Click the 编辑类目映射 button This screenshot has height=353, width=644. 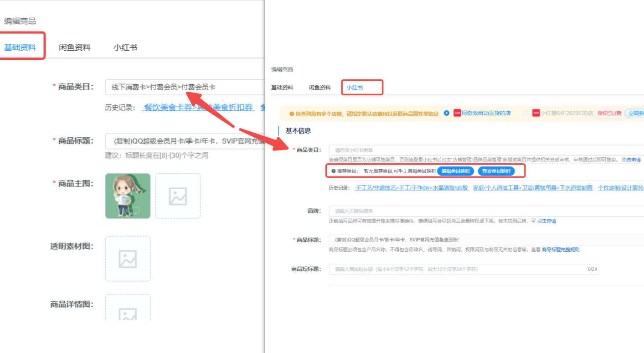(456, 171)
